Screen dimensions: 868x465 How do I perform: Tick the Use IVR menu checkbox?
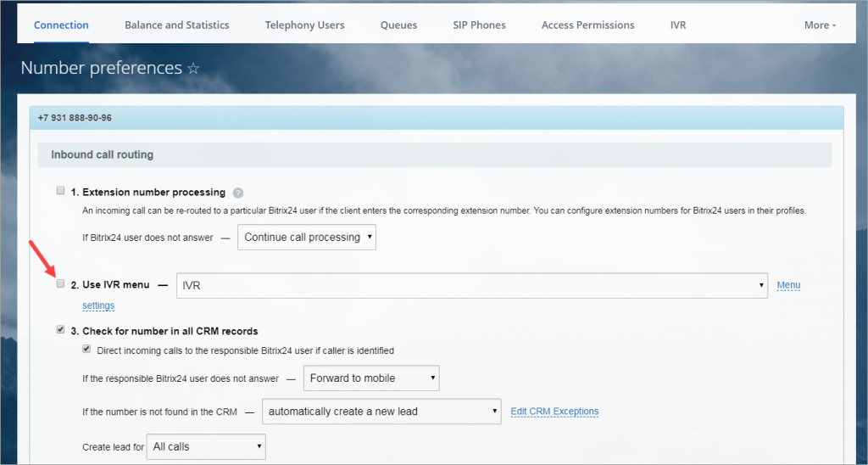pyautogui.click(x=60, y=283)
